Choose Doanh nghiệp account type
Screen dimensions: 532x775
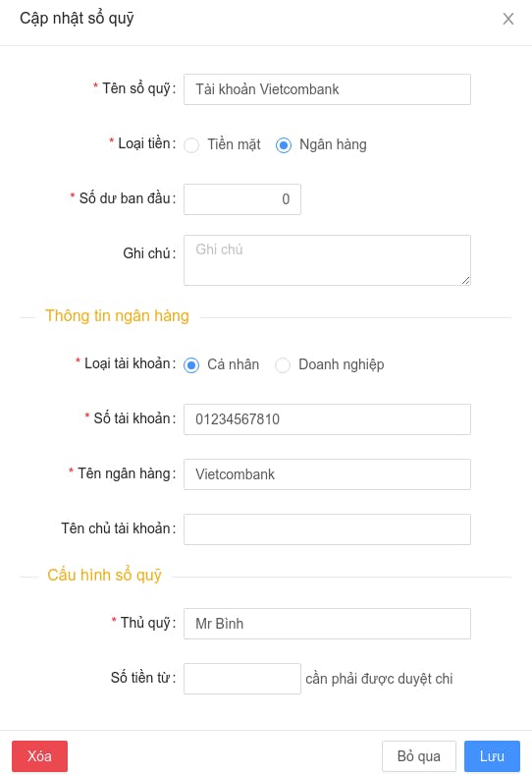283,365
